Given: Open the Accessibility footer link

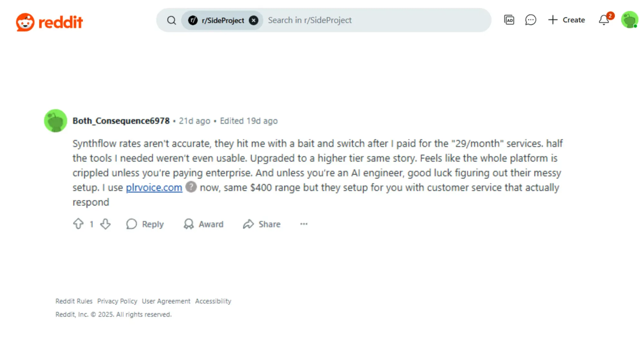Looking at the screenshot, I should tap(213, 301).
